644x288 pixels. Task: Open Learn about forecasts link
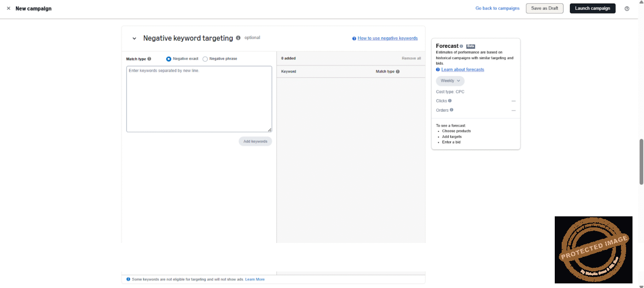463,69
